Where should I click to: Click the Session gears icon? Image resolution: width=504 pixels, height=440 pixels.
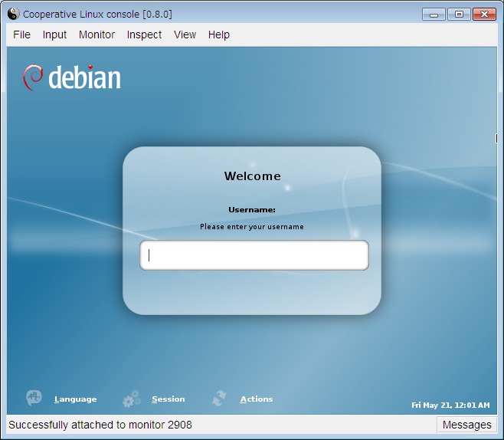132,399
